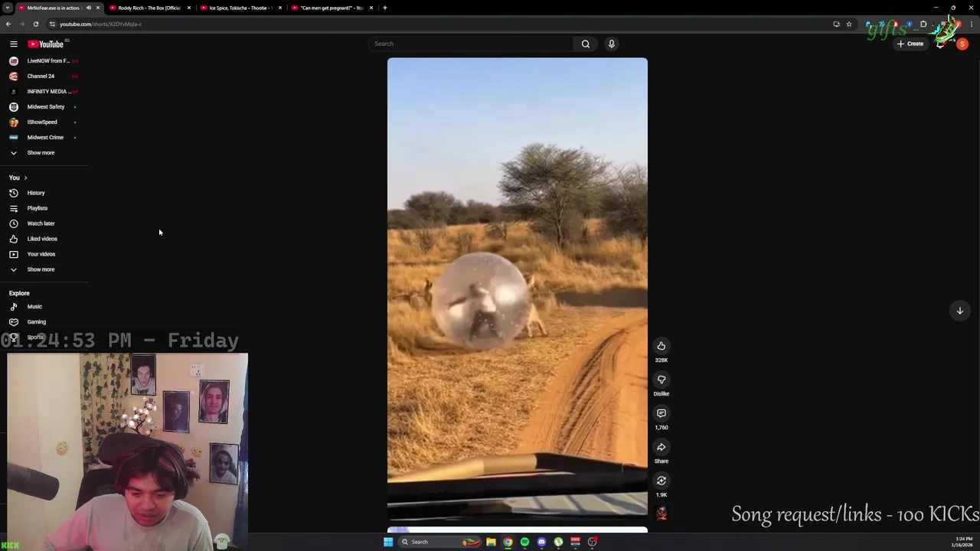Share this Short using the arrow icon

pos(661,447)
